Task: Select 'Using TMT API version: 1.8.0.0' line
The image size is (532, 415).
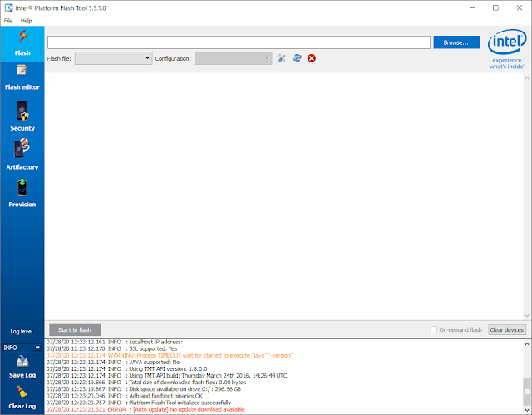Action: pyautogui.click(x=126, y=369)
